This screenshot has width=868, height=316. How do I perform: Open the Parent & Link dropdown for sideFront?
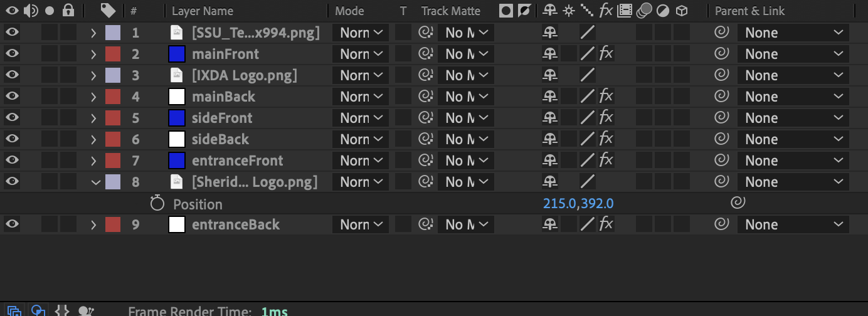(793, 118)
